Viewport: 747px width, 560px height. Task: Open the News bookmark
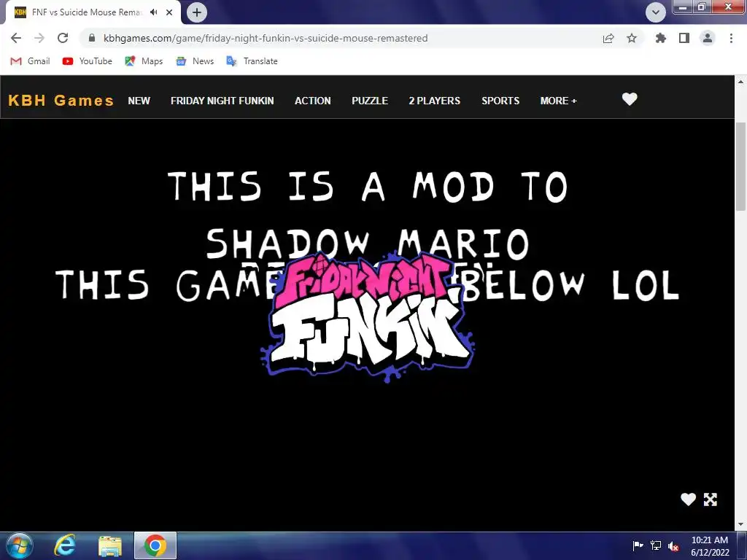click(x=195, y=61)
